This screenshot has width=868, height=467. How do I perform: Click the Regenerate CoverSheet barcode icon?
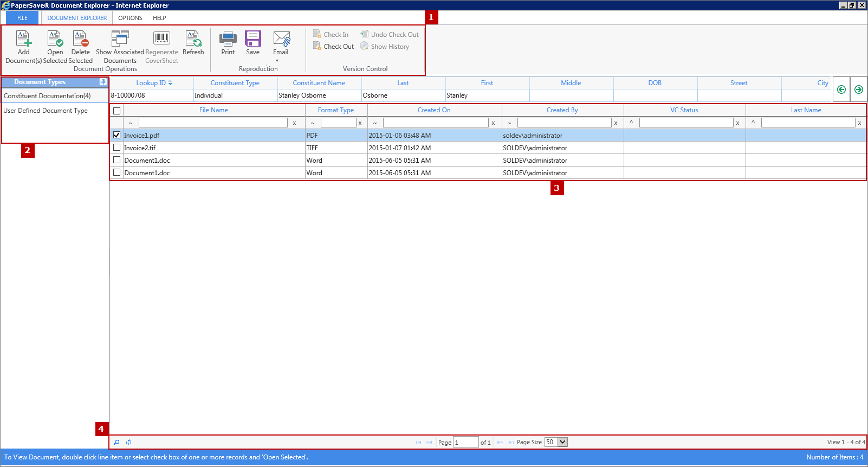point(161,39)
